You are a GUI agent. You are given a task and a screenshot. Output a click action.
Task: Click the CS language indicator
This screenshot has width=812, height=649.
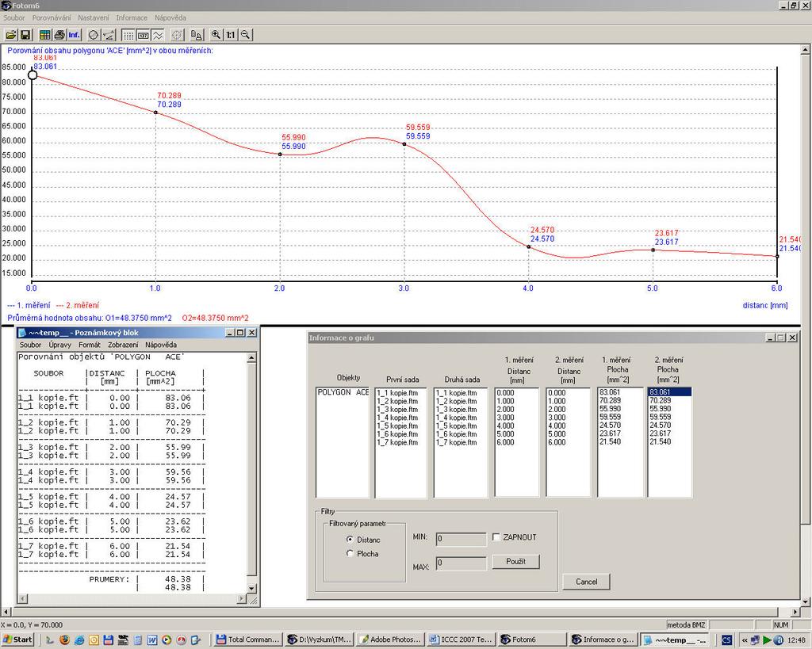726,639
